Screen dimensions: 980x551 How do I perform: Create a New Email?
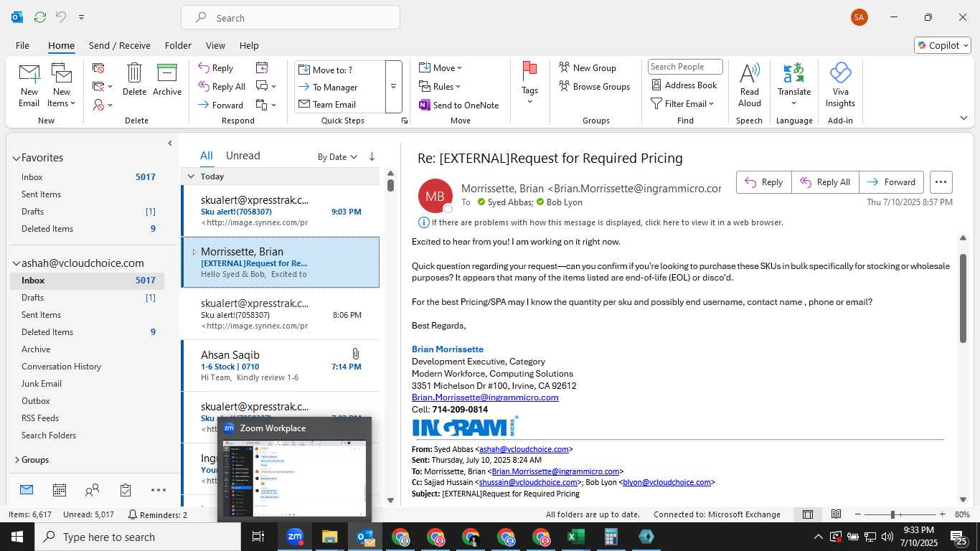[29, 85]
